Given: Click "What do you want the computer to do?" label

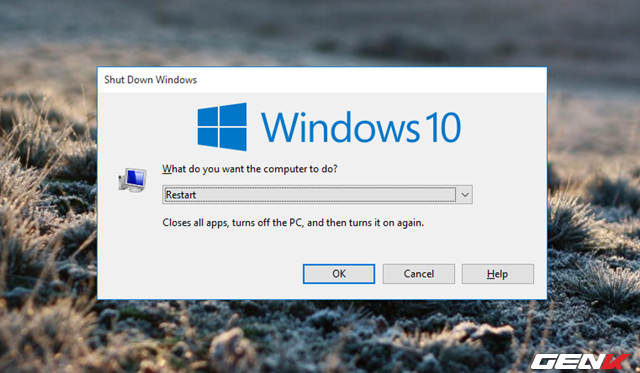Looking at the screenshot, I should (250, 169).
